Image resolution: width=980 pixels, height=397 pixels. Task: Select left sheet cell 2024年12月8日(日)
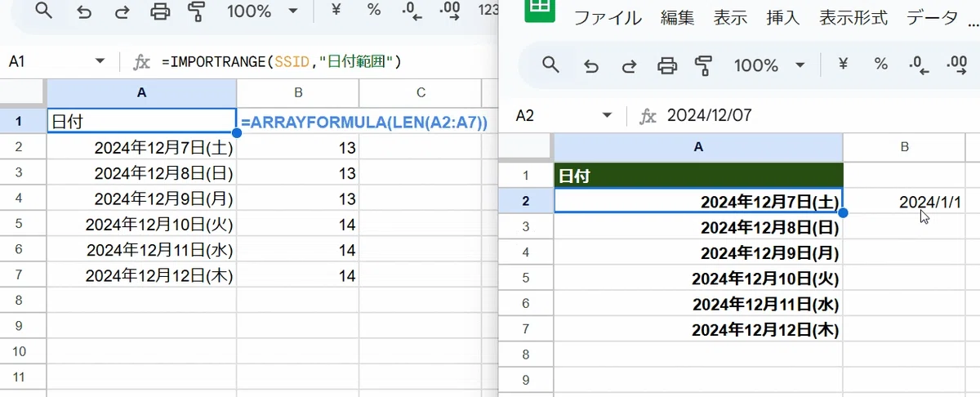[x=142, y=173]
